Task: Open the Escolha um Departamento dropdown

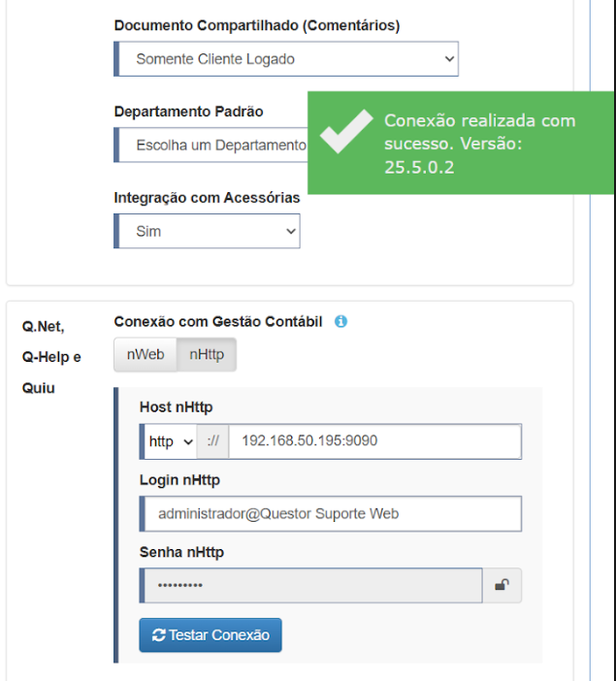Action: [211, 146]
